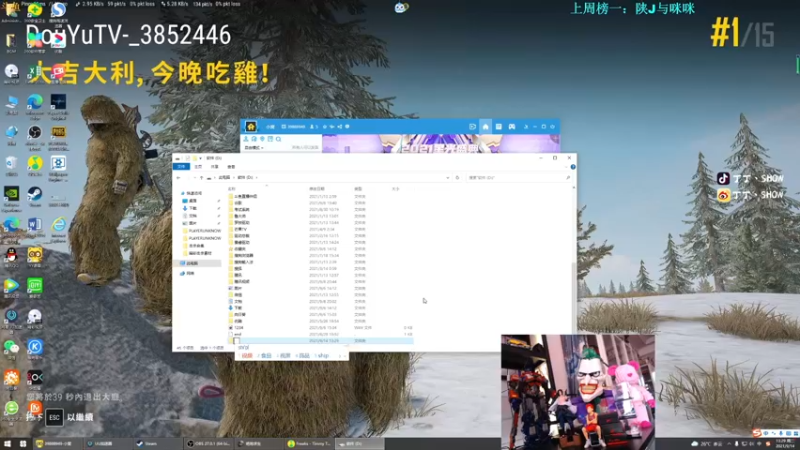This screenshot has width=800, height=450.
Task: Select Quick access in navigation pane
Action: (194, 193)
